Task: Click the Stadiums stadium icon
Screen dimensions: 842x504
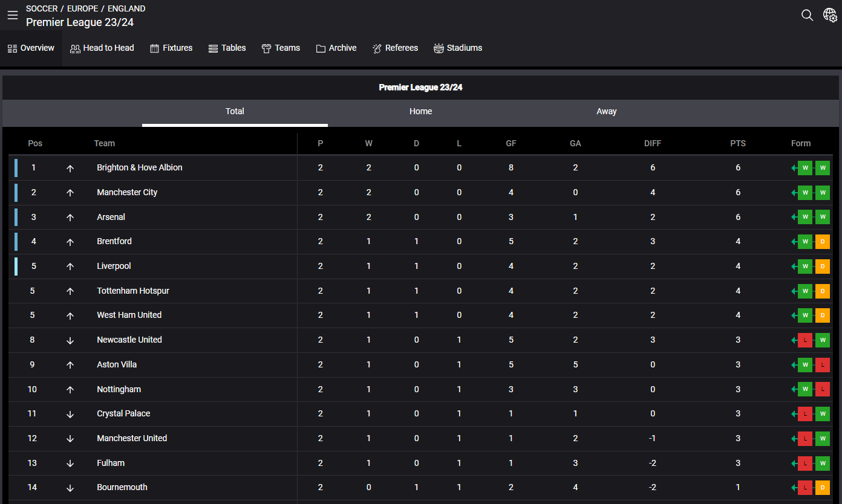Action: (439, 48)
